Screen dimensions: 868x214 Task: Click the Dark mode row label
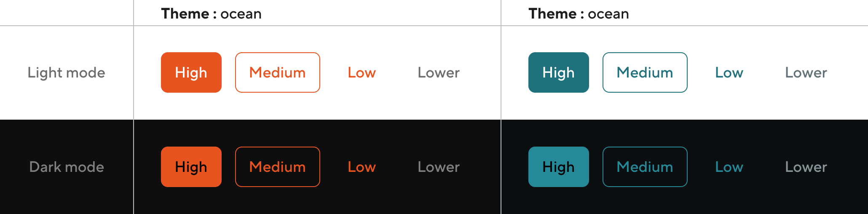tap(67, 167)
